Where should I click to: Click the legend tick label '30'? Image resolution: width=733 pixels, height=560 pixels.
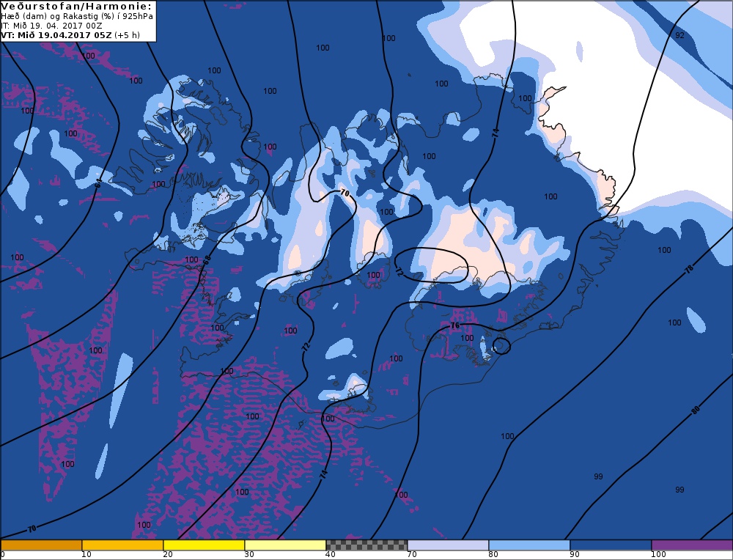[249, 555]
